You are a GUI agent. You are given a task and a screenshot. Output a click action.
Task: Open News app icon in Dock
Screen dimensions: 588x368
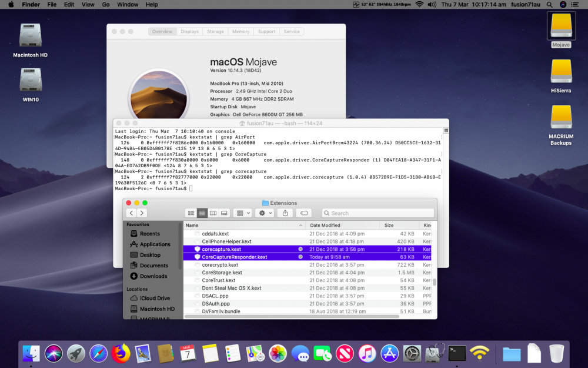point(345,353)
